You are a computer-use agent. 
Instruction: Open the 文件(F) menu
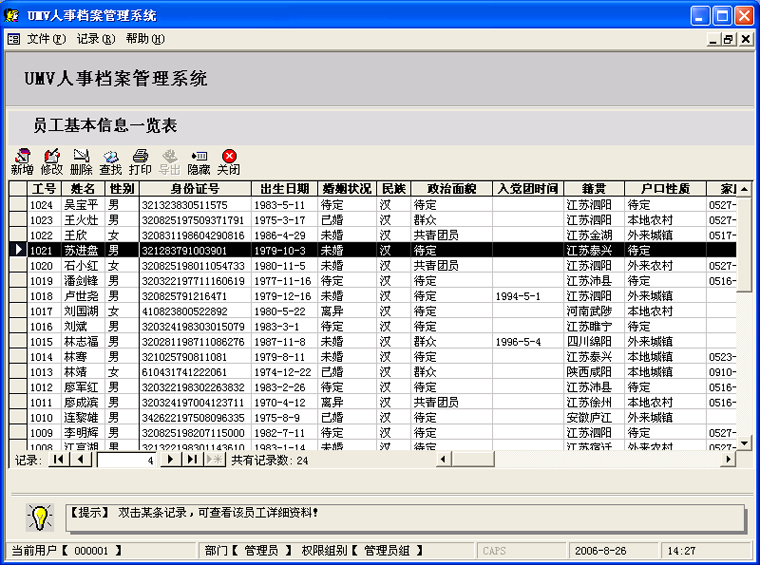pos(46,39)
